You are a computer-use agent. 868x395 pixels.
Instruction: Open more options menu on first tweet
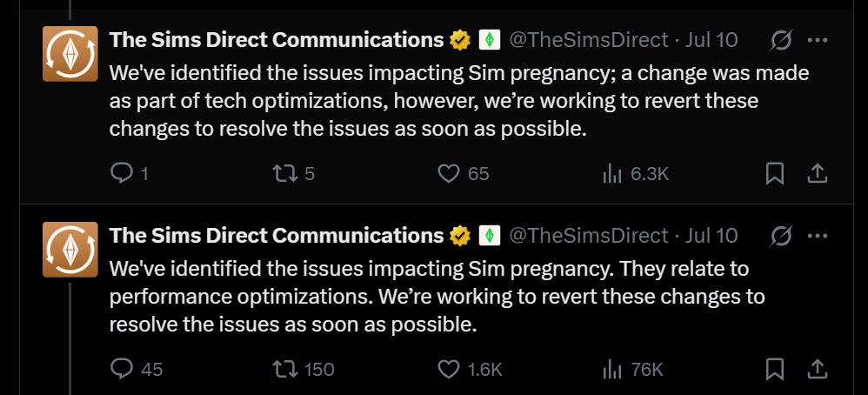817,40
